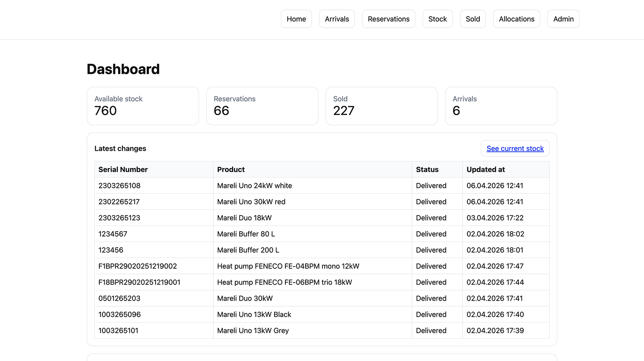
Task: Click Delivered status for Mareli Uno 13kW Grey
Action: pos(431,331)
